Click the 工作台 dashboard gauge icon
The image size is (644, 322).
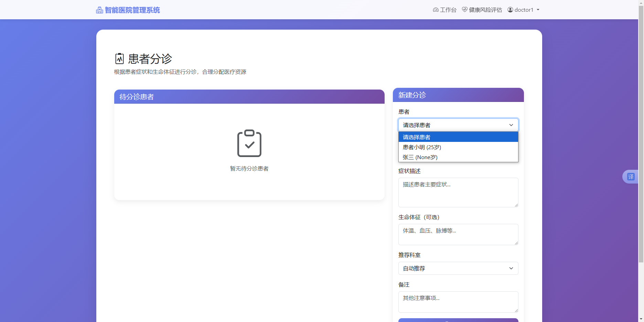pos(436,10)
